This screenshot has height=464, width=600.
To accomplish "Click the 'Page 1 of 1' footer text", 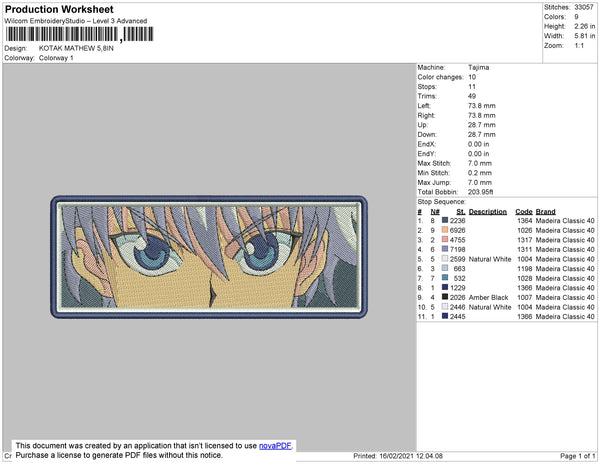I will click(x=578, y=456).
